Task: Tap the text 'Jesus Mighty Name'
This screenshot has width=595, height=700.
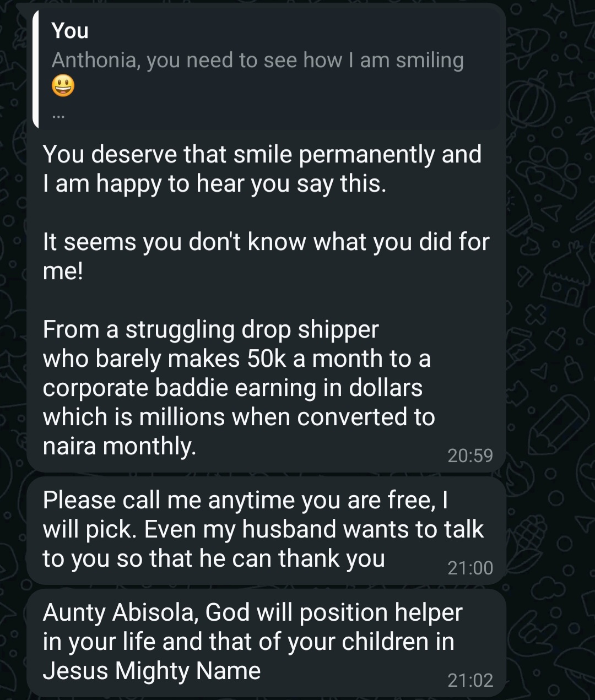Action: point(152,671)
